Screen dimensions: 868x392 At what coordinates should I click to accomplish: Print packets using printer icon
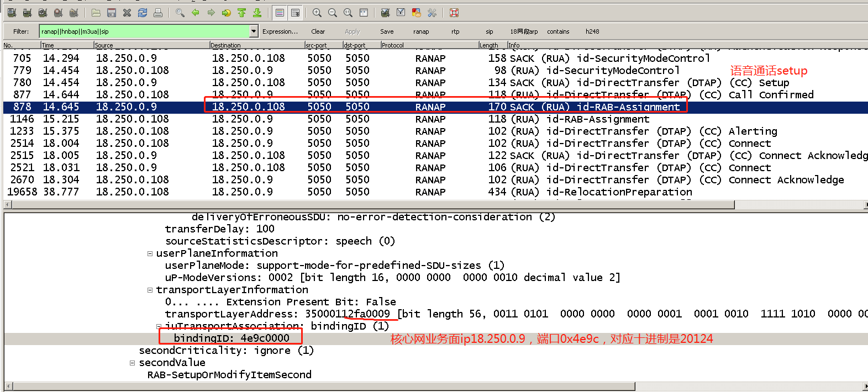158,13
